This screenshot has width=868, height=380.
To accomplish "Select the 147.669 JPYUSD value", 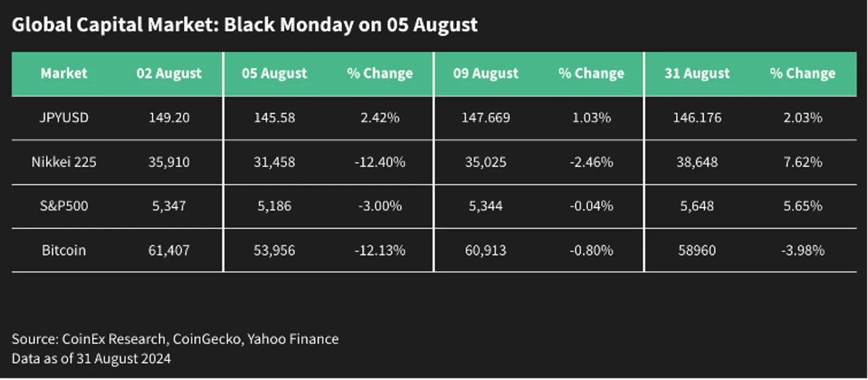I will pyautogui.click(x=486, y=118).
